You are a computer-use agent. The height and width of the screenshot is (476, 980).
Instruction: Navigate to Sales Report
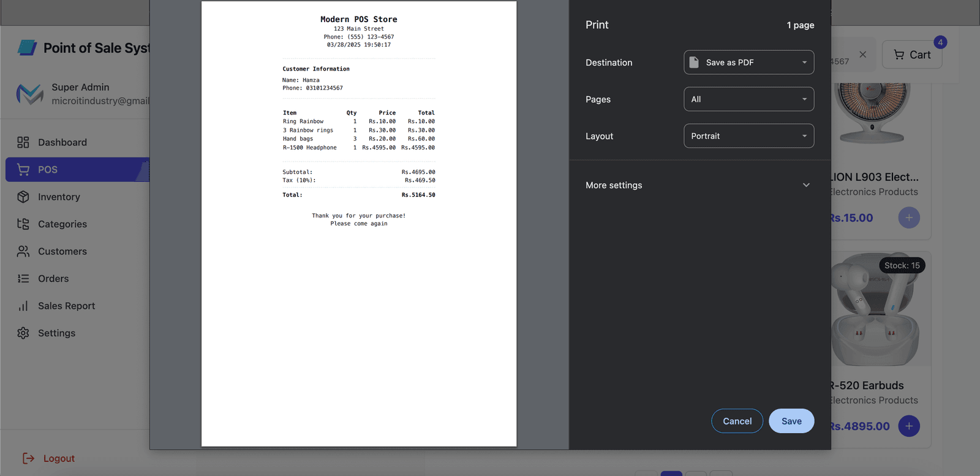coord(77,306)
